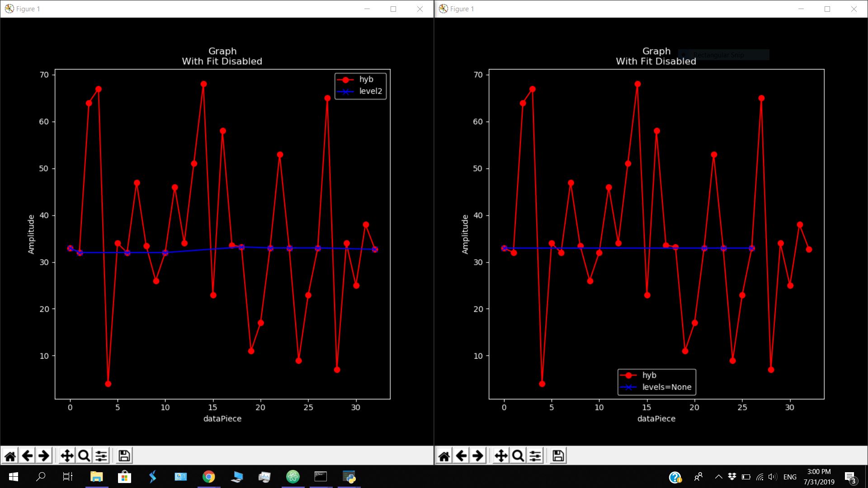
Task: Click Home icon in left figure toolbar
Action: coord(10,455)
